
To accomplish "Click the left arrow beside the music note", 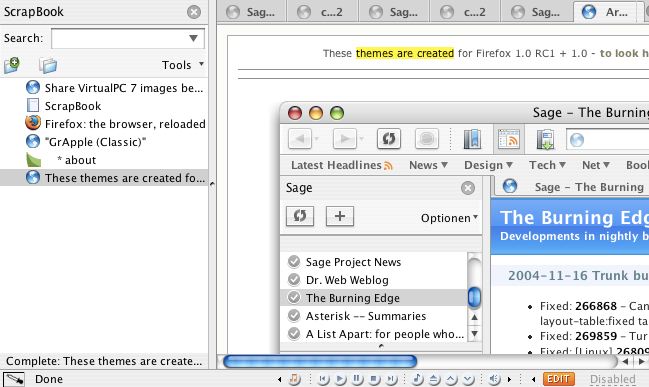I will tap(280, 379).
